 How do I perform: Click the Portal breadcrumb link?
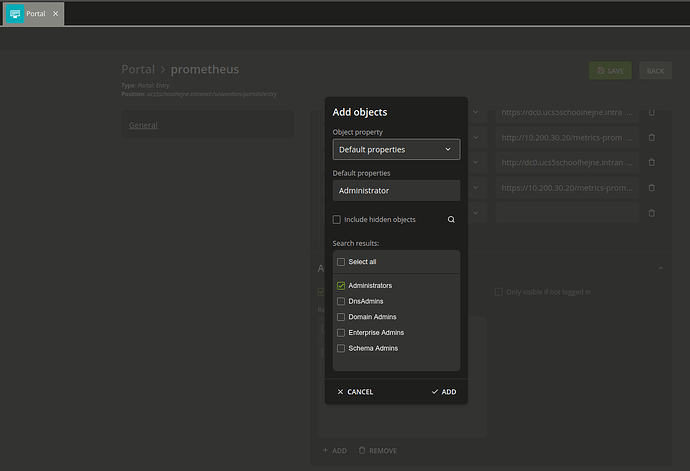coord(138,69)
